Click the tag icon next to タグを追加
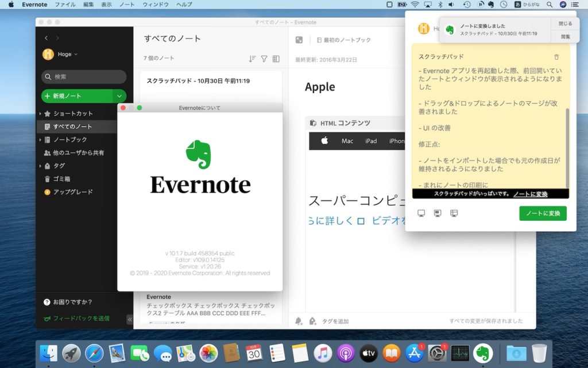The image size is (588, 368). coord(312,321)
